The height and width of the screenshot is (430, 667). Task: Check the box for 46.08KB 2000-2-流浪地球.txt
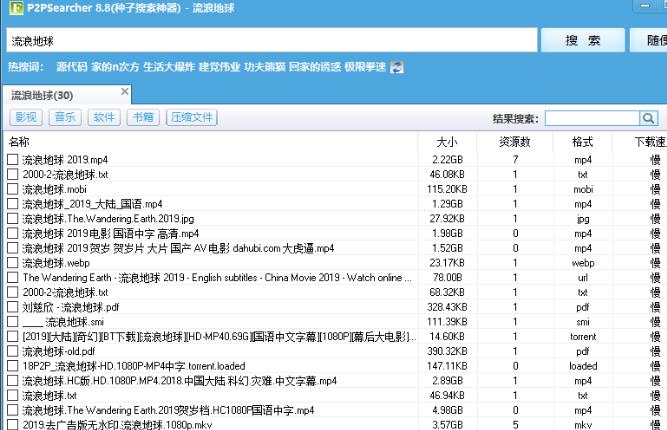13,174
